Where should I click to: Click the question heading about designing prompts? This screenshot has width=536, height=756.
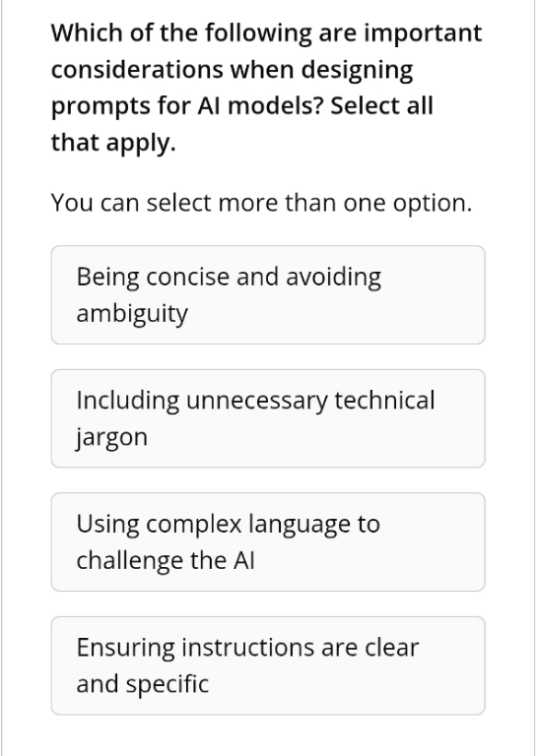point(266,88)
